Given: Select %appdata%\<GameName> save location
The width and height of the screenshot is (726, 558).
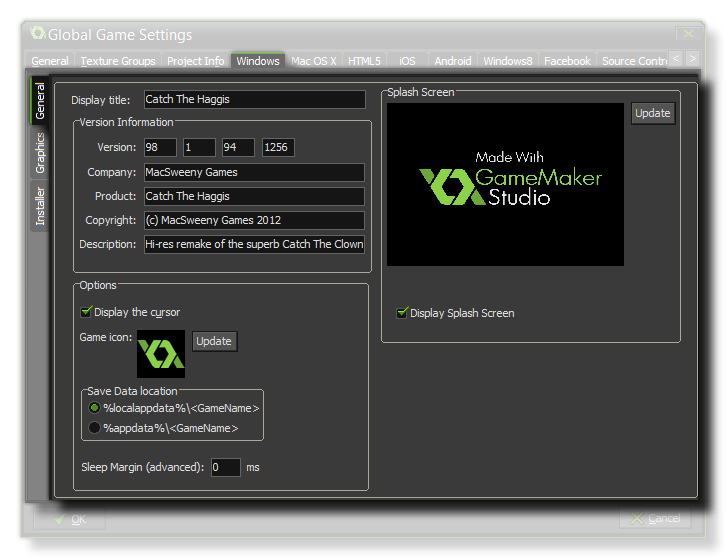Looking at the screenshot, I should click(95, 428).
